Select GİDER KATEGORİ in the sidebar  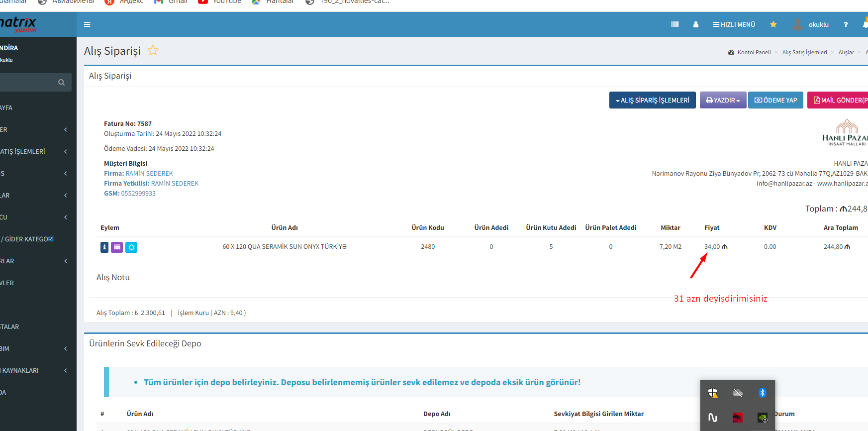pyautogui.click(x=29, y=239)
